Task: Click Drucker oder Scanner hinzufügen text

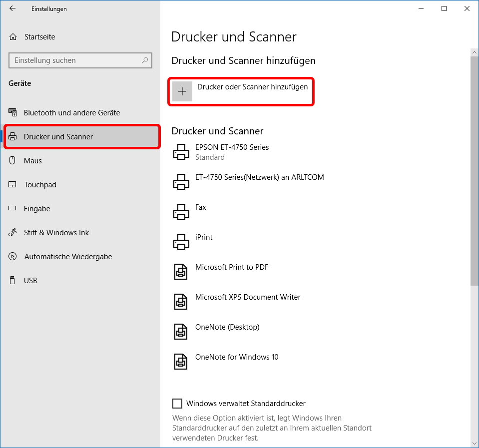Action: tap(252, 87)
